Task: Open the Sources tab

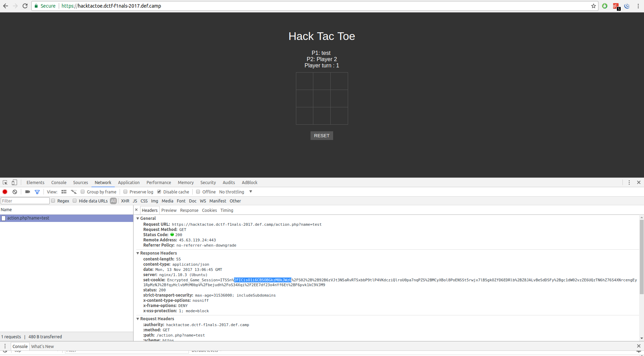Action: pyautogui.click(x=80, y=182)
